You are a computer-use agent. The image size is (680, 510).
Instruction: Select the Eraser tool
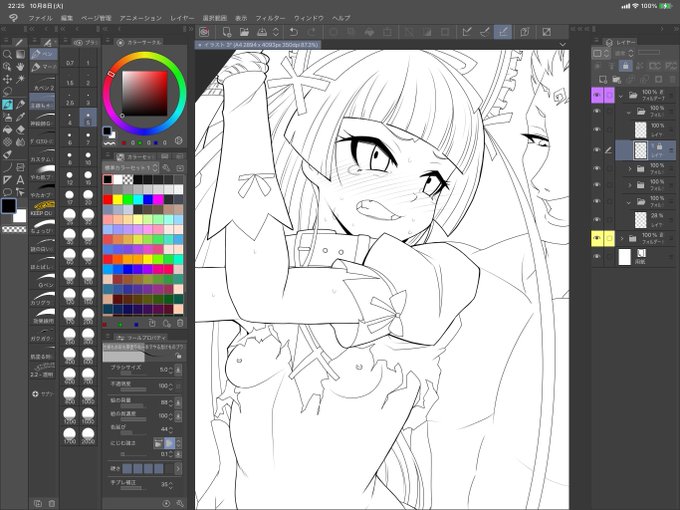(20, 130)
